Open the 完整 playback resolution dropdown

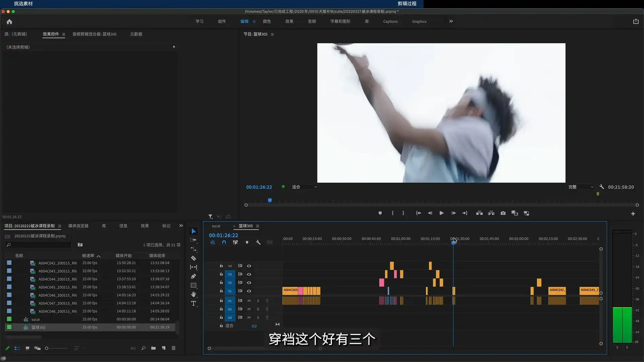coord(581,187)
